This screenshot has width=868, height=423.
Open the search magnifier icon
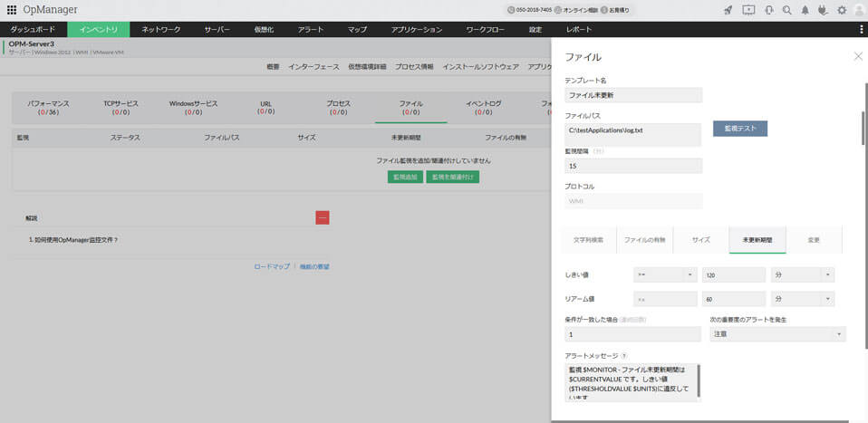(x=786, y=10)
